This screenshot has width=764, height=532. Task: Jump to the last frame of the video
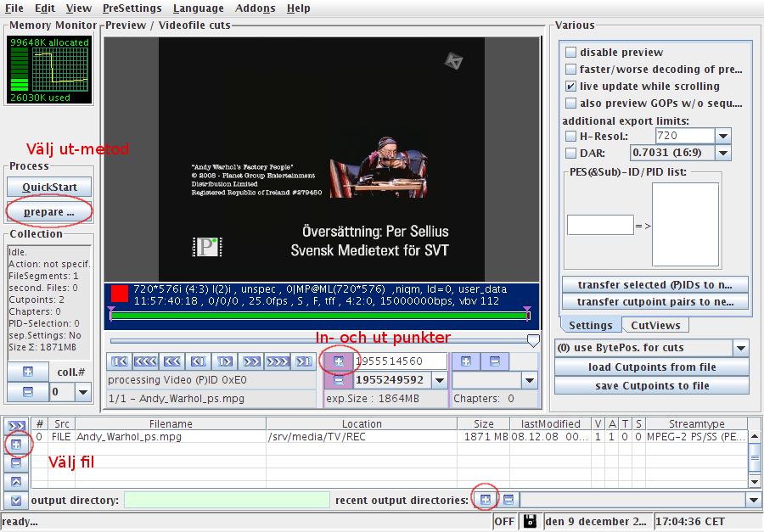[303, 361]
